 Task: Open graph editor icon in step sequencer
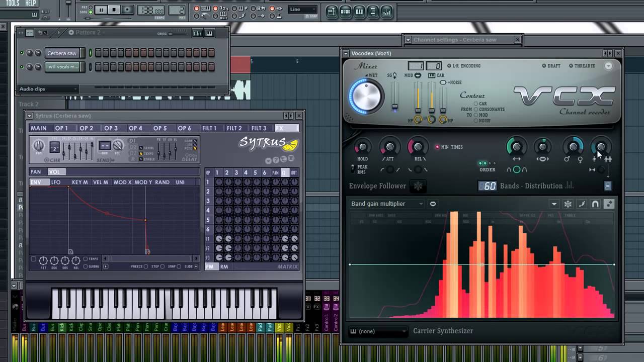tap(197, 33)
